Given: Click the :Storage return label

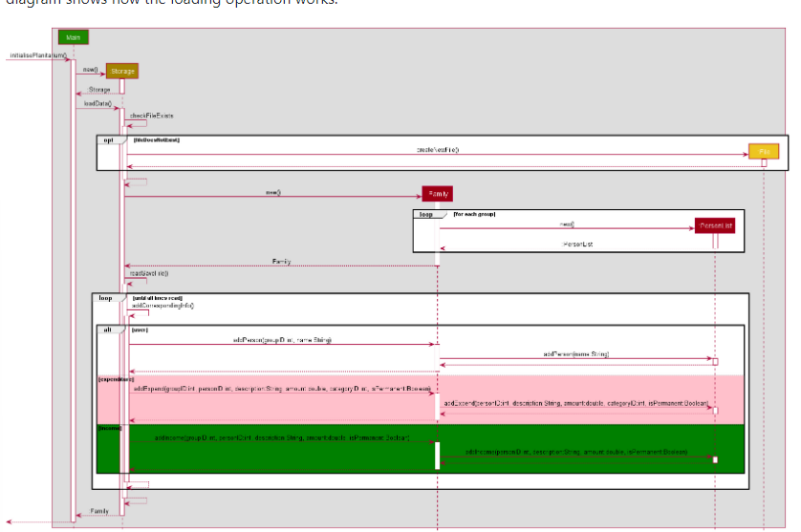Looking at the screenshot, I should coord(98,90).
